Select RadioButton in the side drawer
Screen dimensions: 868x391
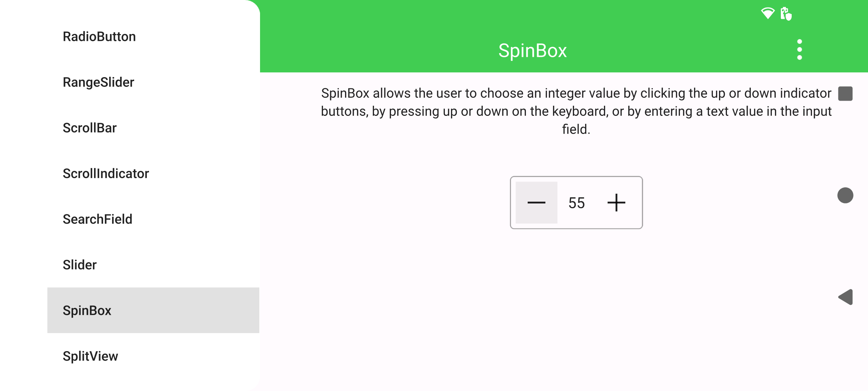[99, 37]
